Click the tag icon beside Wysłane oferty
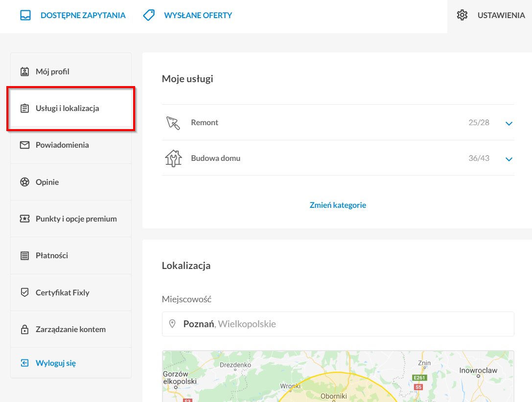The height and width of the screenshot is (402, 532). (x=149, y=15)
